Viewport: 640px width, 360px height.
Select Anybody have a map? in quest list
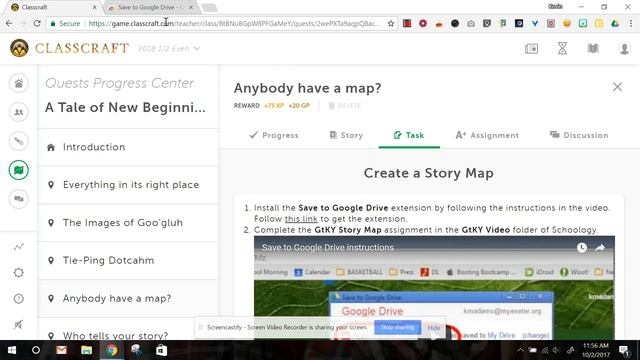[128, 298]
